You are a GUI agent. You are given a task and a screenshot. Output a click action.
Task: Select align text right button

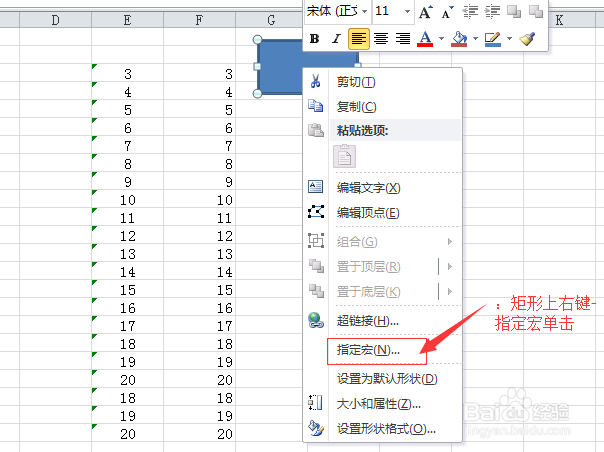(x=403, y=39)
